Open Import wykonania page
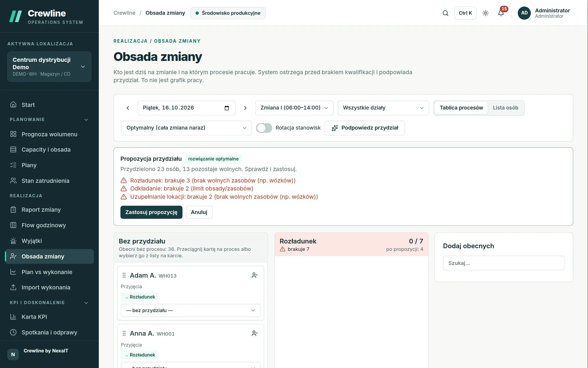This screenshot has width=588, height=368. (x=49, y=287)
